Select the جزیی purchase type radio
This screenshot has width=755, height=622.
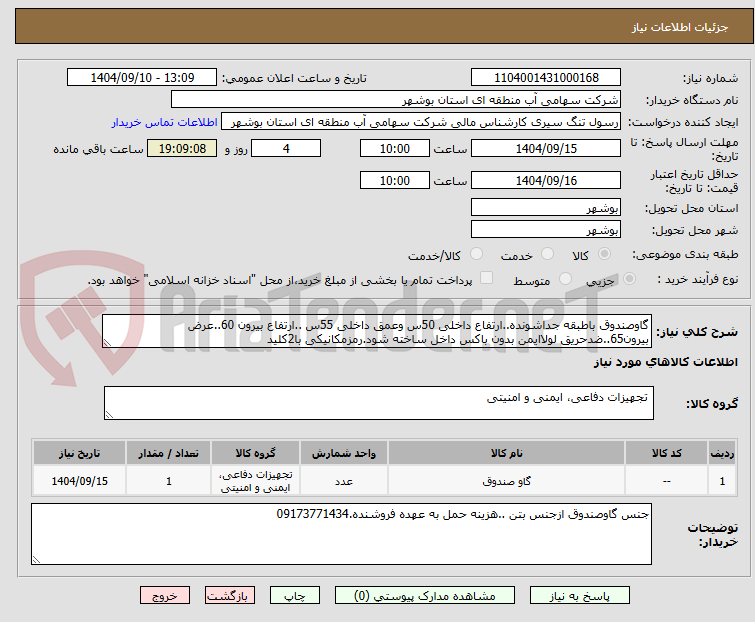tap(629, 279)
